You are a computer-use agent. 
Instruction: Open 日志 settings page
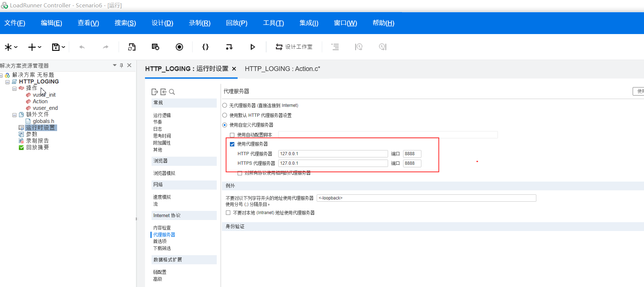point(157,129)
